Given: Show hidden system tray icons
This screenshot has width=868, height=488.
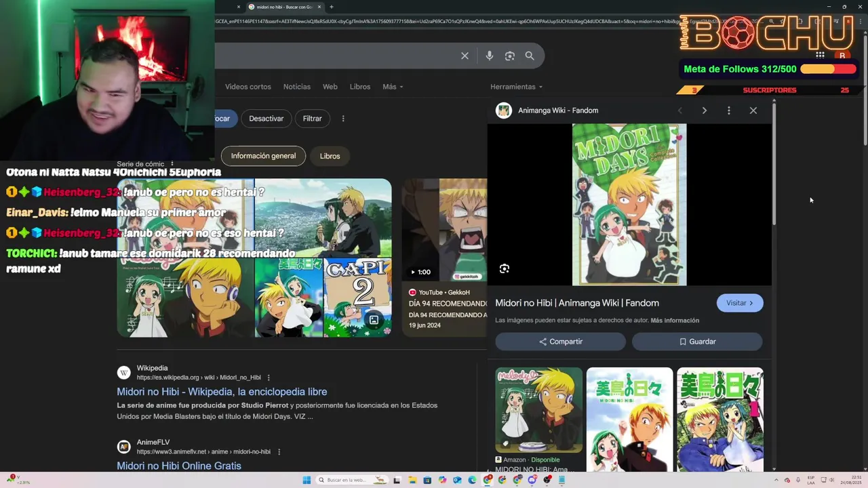Looking at the screenshot, I should click(776, 480).
